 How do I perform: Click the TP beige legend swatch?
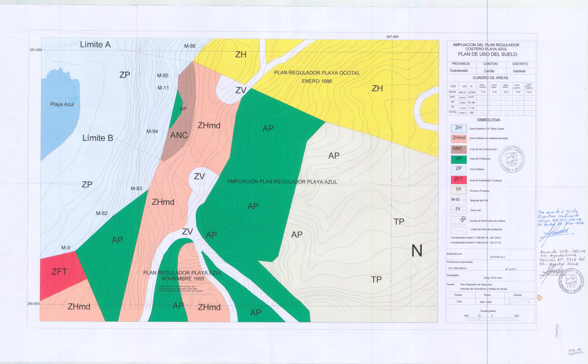click(x=459, y=190)
